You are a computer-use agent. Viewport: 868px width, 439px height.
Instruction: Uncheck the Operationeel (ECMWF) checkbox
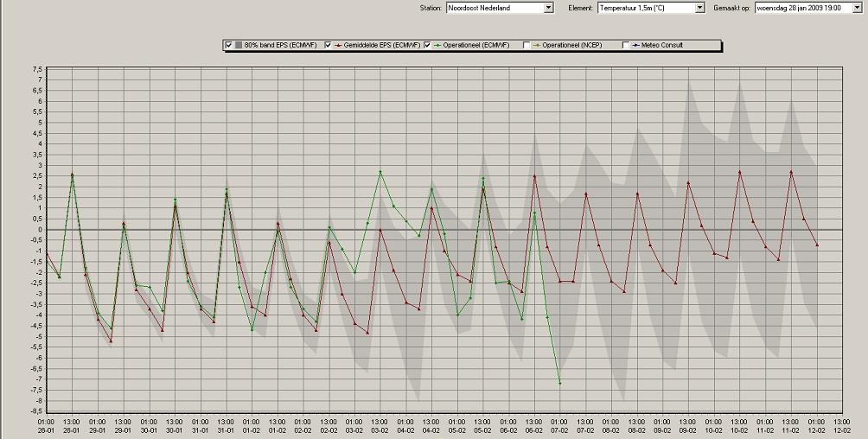[427, 46]
